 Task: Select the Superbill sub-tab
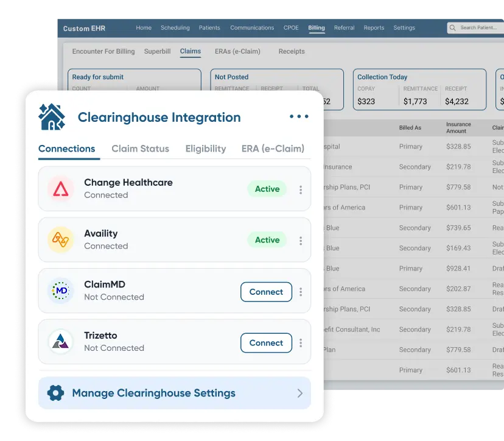(157, 51)
